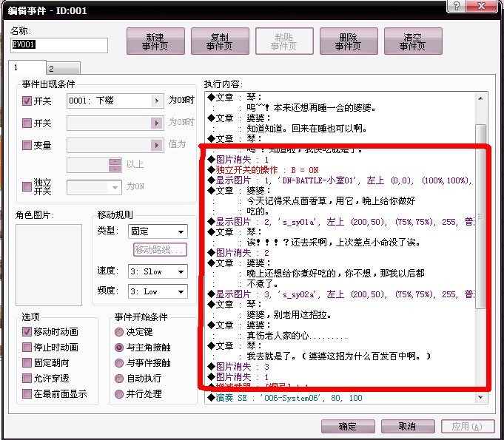
Task: Enable the 变量 condition checkbox
Action: (27, 146)
